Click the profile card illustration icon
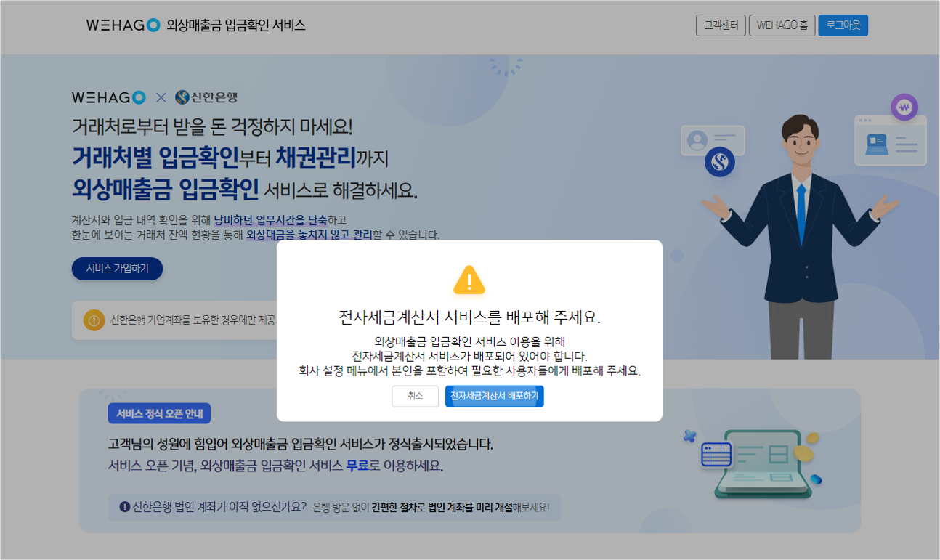The image size is (940, 560). coord(711,139)
